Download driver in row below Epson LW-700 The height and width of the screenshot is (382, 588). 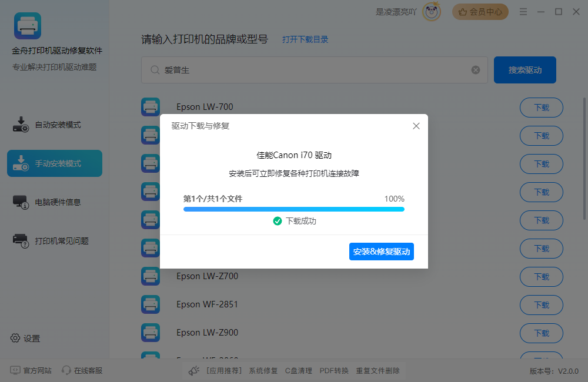coord(541,136)
